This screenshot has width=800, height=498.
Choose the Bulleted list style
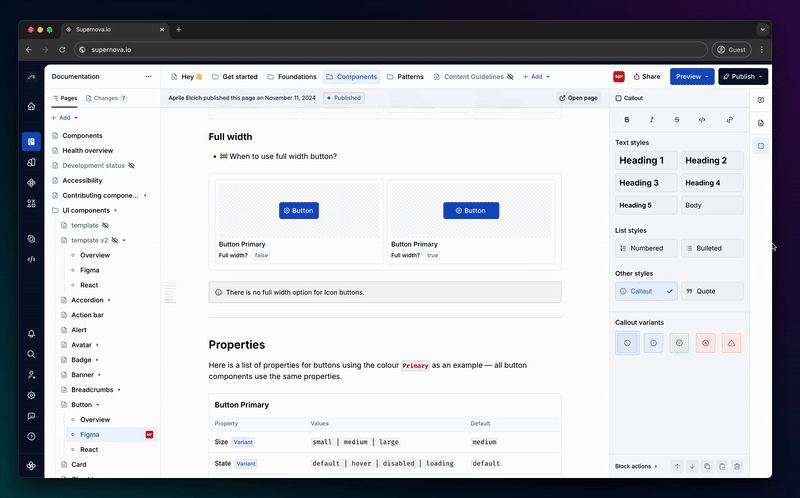click(712, 248)
